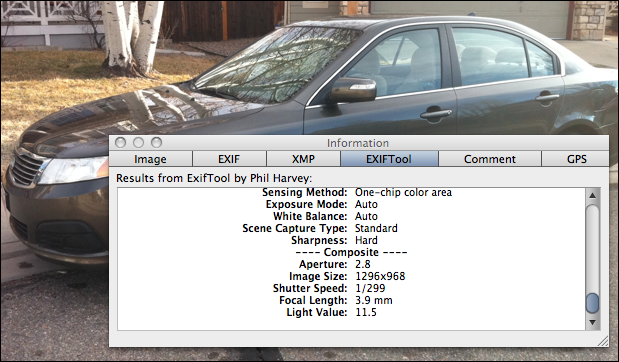The image size is (619, 362).
Task: Minimize the Information window
Action: tap(138, 142)
